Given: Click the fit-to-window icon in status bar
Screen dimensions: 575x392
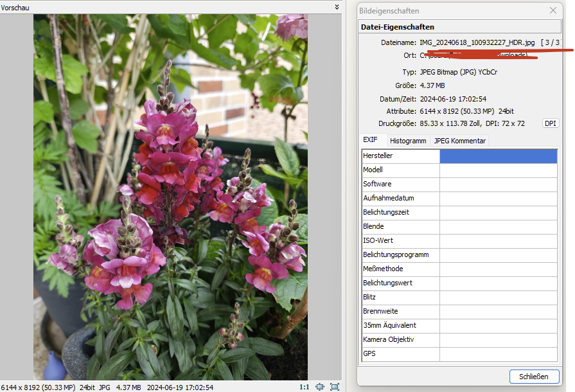Looking at the screenshot, I should click(x=321, y=388).
